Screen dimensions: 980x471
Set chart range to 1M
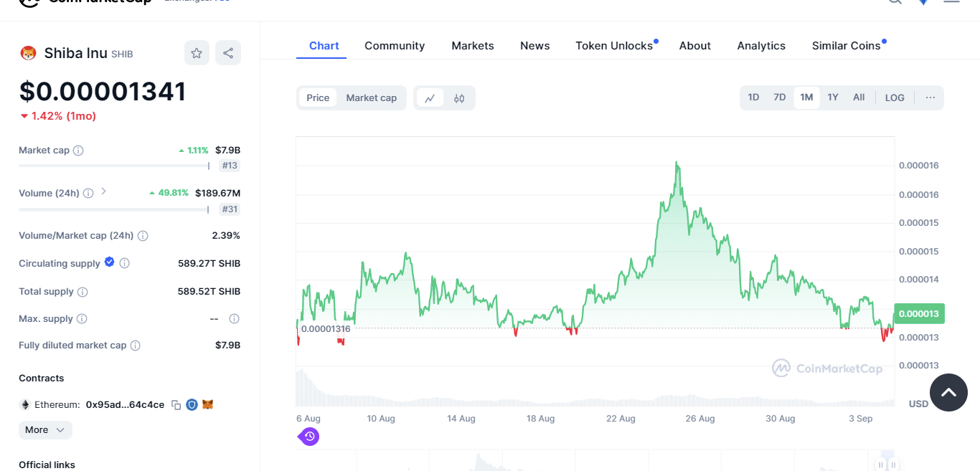[x=806, y=97]
